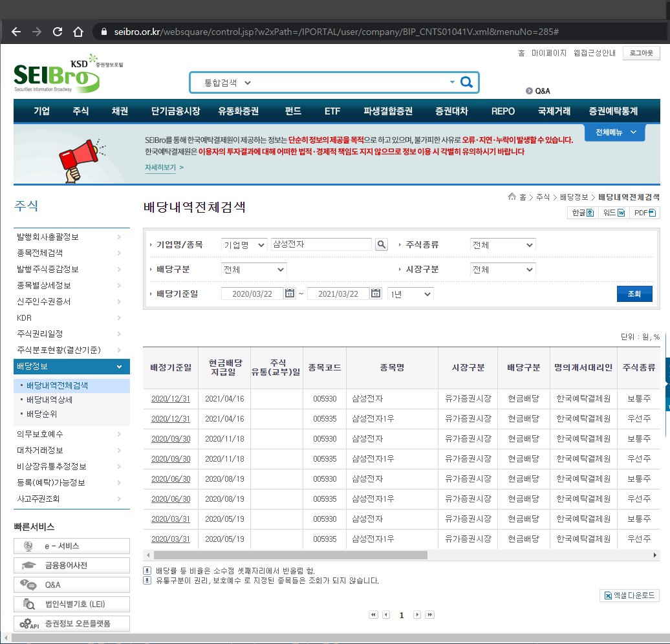Click the end date field 2021/03/22
This screenshot has width=670, height=644.
338,294
